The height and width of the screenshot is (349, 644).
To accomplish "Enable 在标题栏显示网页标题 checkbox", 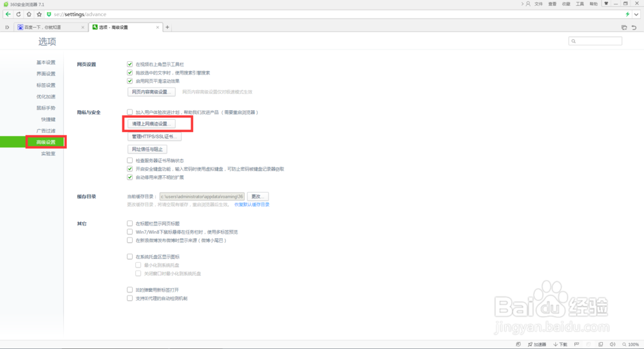I will pos(130,223).
